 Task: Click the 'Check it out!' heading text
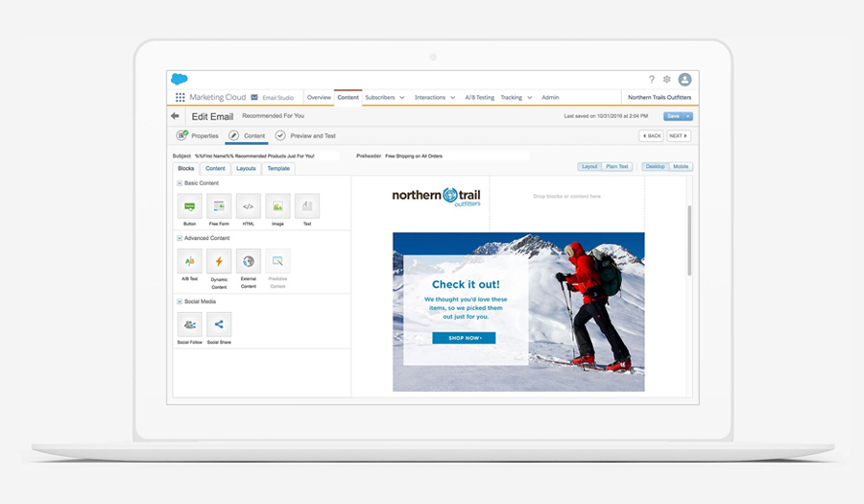[466, 284]
